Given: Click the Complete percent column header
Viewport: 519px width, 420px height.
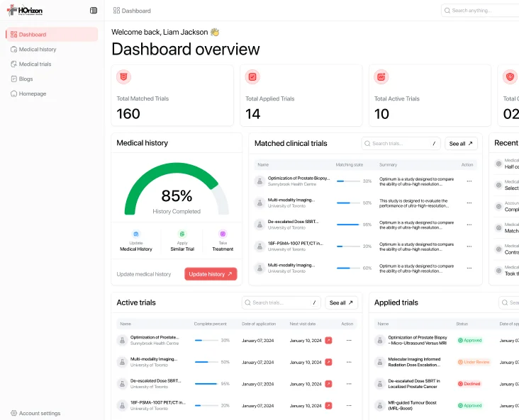Looking at the screenshot, I should click(x=210, y=324).
